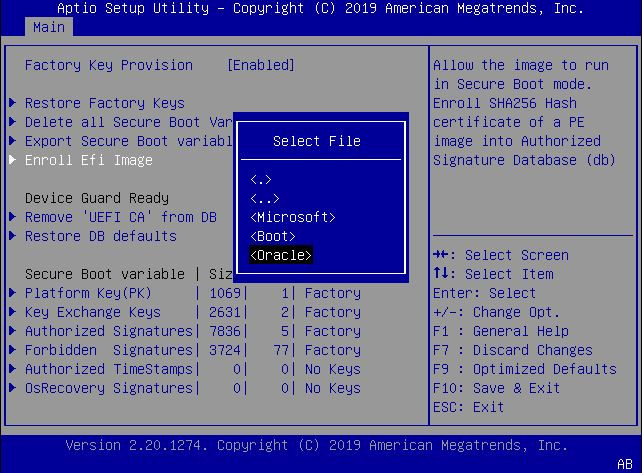
Task: Click F9 Optimized Defaults hint
Action: pos(525,369)
